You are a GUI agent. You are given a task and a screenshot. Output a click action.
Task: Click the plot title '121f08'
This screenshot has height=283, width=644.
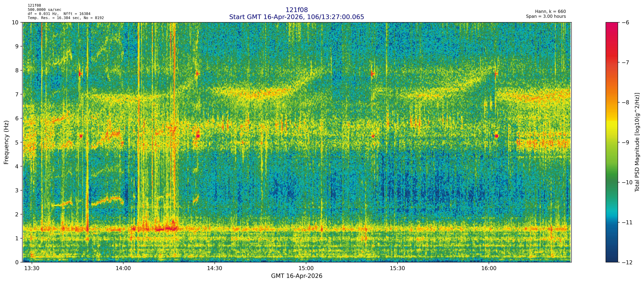pos(297,10)
